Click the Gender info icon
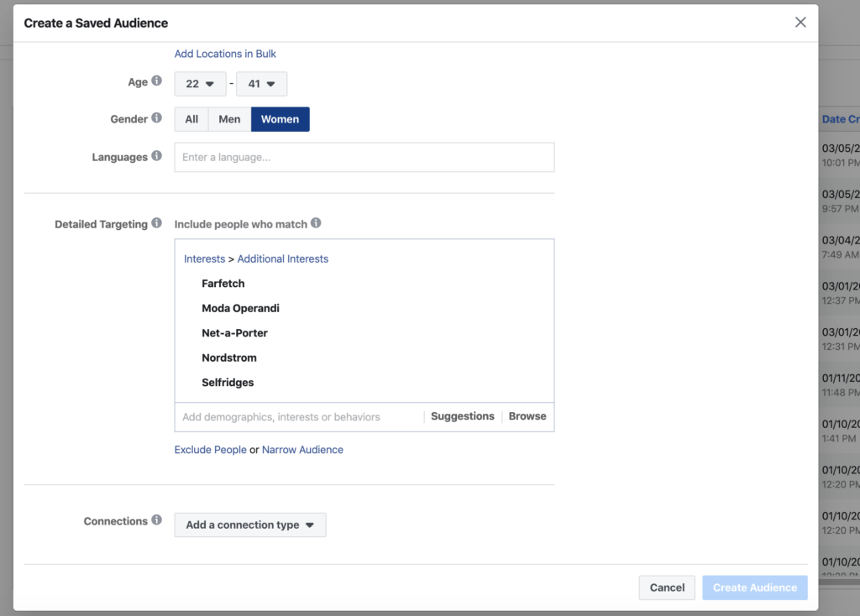 point(157,117)
